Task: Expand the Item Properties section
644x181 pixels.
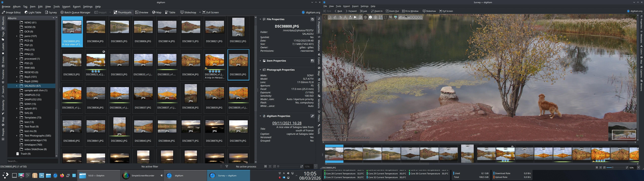Action: pos(260,61)
